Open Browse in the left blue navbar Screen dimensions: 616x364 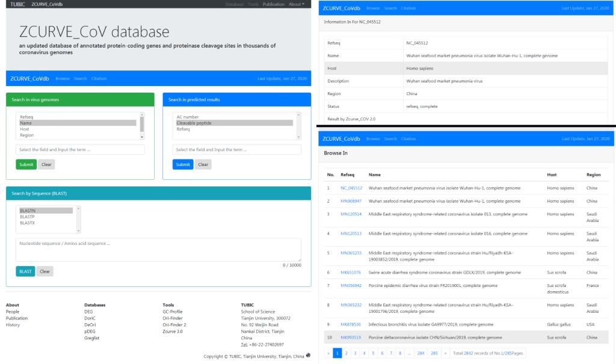click(x=63, y=79)
